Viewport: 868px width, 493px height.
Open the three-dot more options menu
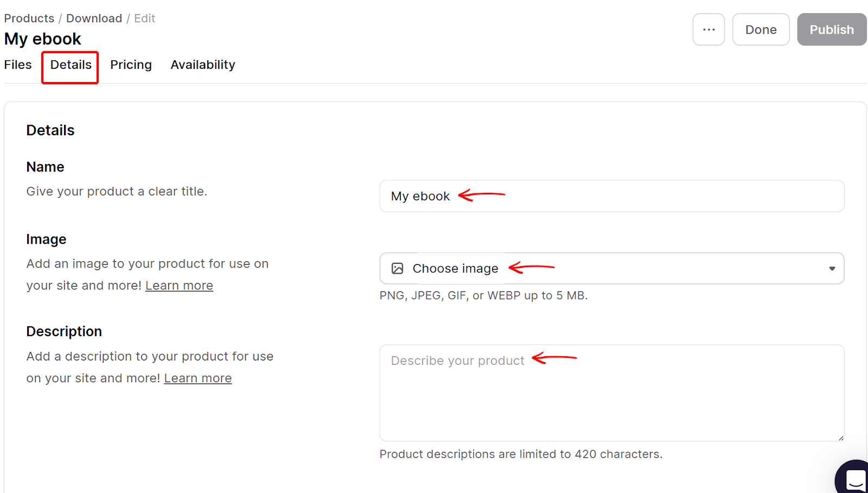coord(709,29)
